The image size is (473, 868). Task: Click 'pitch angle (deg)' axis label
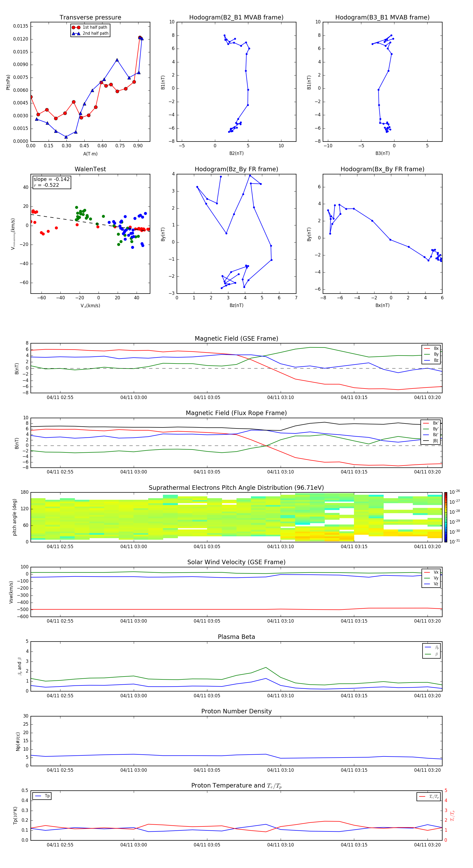pyautogui.click(x=14, y=517)
